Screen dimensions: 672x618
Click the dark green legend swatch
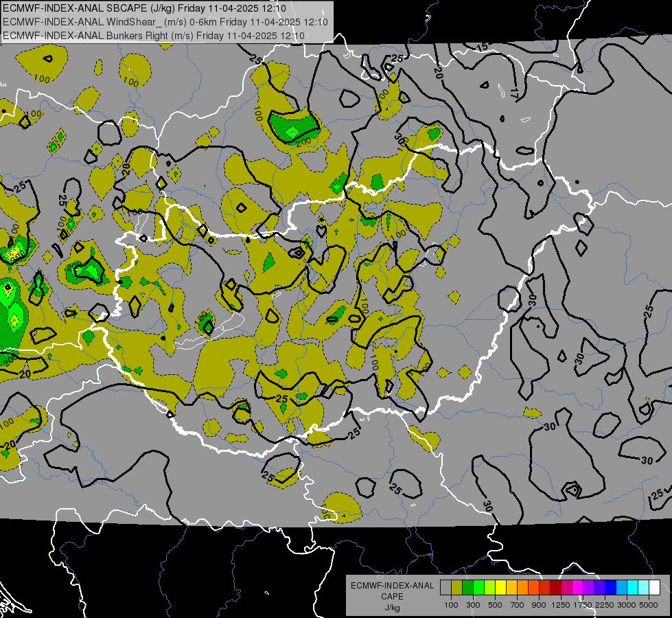[468, 588]
